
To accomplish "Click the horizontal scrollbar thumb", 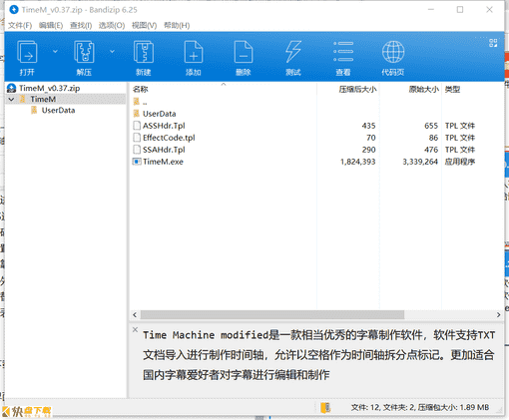I will 272,314.
